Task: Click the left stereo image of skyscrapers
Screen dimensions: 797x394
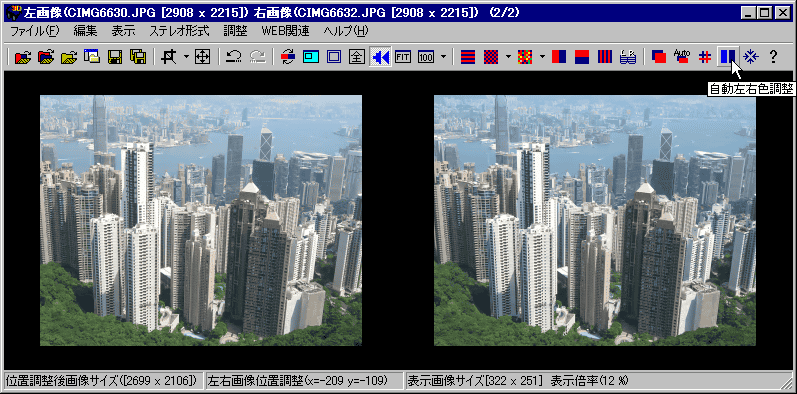Action: (201, 220)
